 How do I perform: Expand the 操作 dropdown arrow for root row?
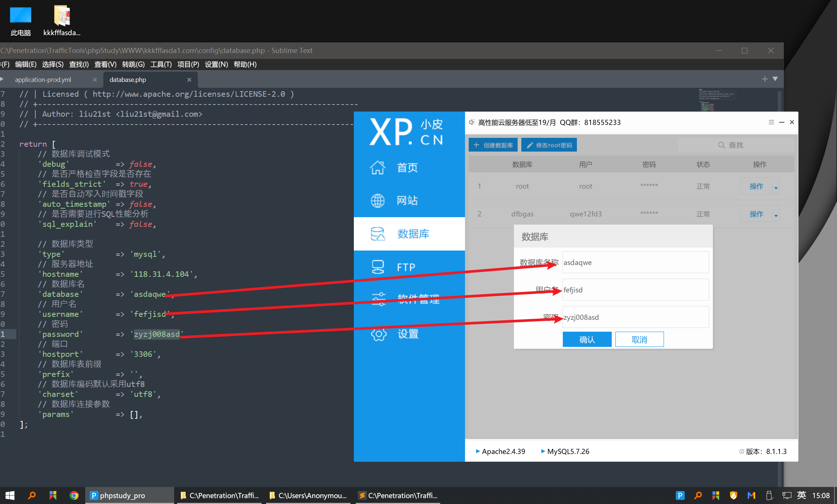coord(776,188)
